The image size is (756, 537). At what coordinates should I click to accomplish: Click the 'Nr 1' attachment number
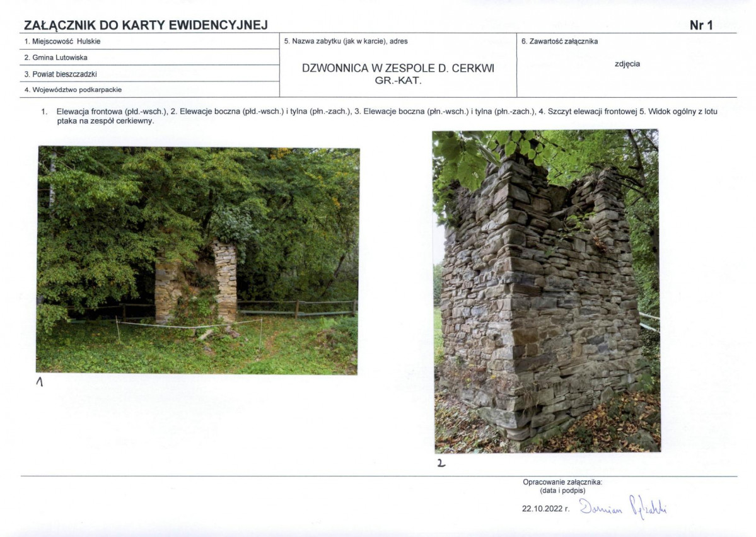701,25
